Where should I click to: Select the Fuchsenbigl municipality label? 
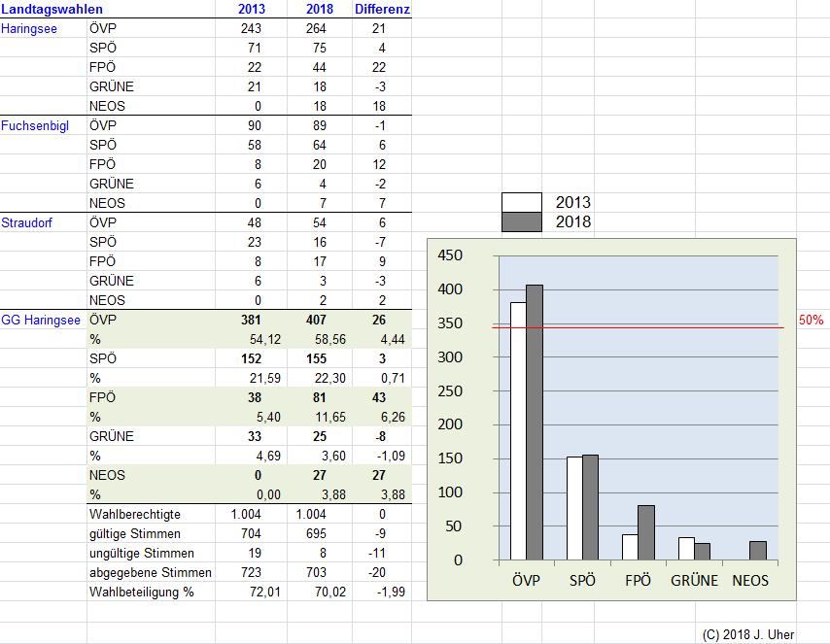(x=35, y=126)
